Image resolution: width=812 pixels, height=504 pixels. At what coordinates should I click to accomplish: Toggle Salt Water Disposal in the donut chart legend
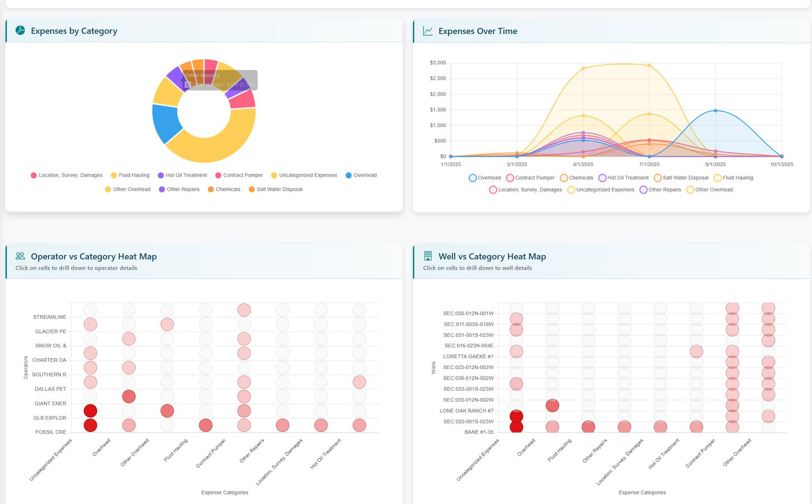(276, 189)
